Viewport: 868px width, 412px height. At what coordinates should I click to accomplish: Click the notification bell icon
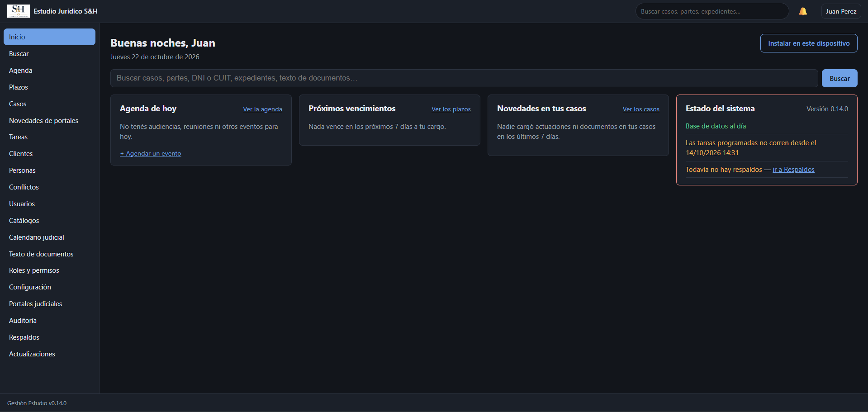[803, 11]
